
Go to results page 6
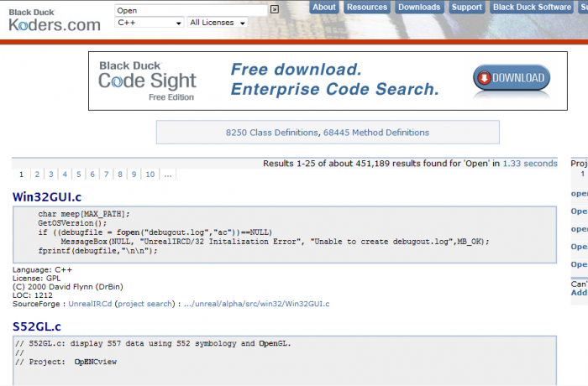[92, 175]
